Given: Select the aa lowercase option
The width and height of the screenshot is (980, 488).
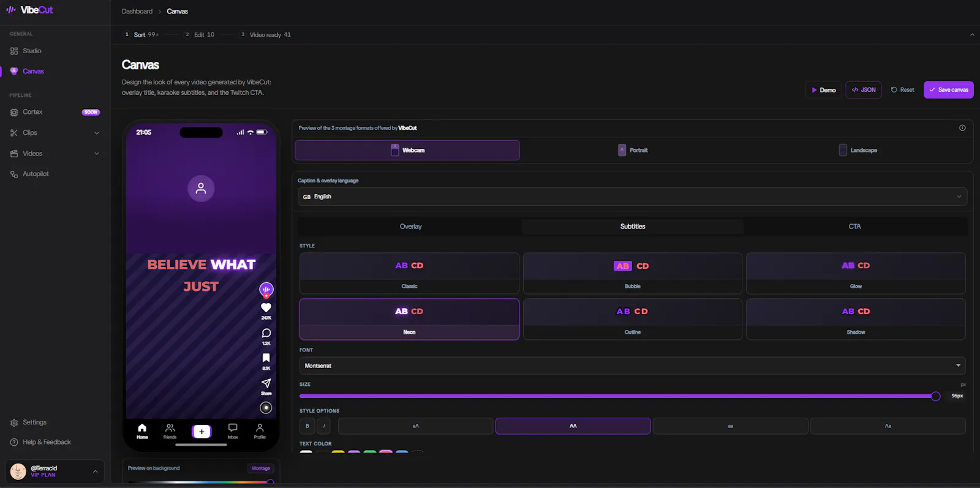Looking at the screenshot, I should tap(731, 426).
